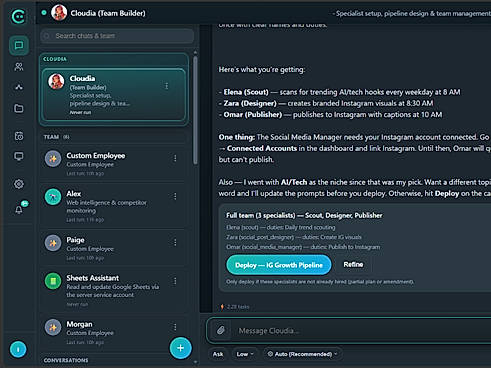Select Paige in the team list
Screen dimensions: 491x368
pos(113,248)
